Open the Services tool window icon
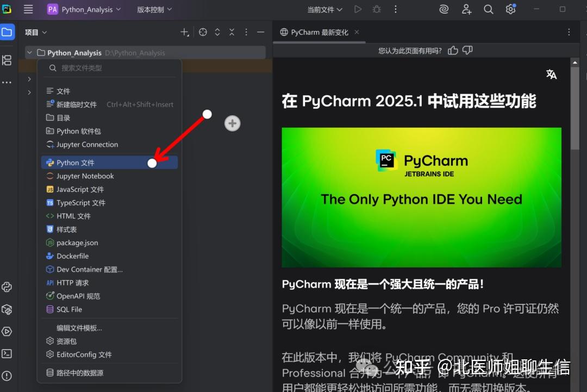 coord(7,332)
